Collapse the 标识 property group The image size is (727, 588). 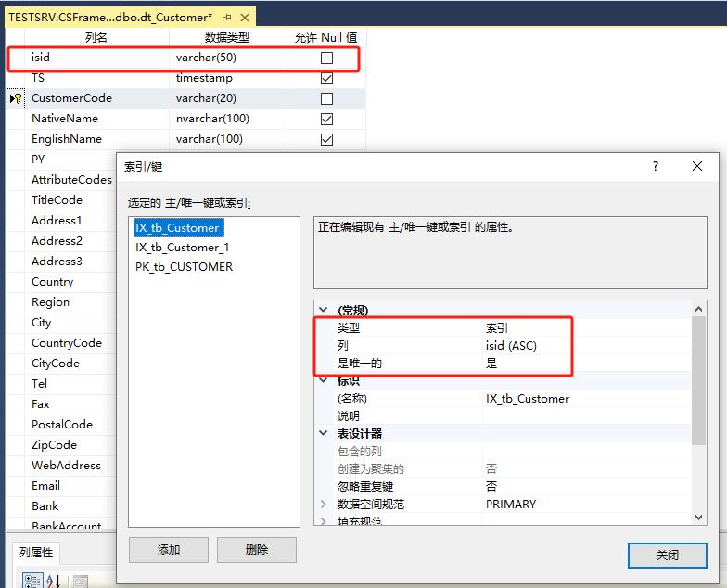click(324, 380)
